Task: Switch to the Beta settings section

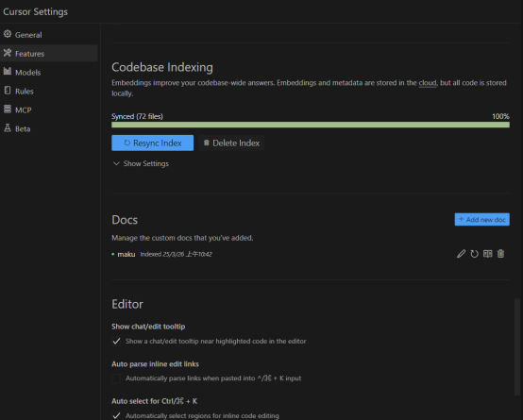Action: pyautogui.click(x=49, y=128)
